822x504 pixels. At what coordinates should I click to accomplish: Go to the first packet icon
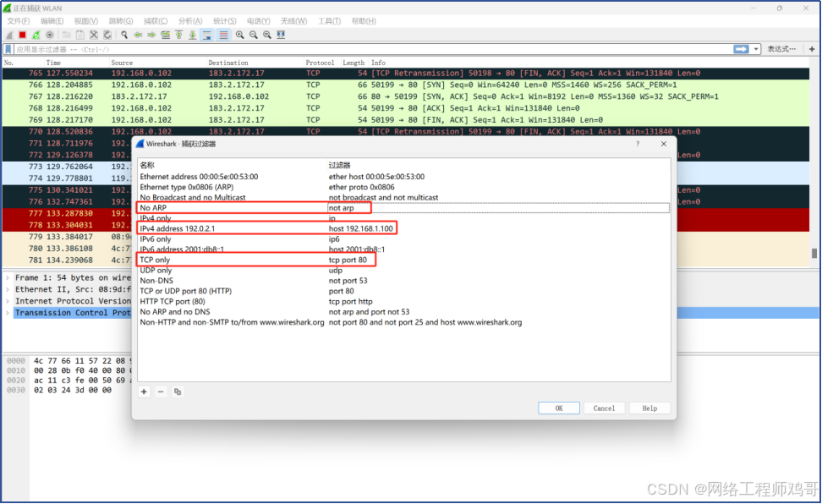pyautogui.click(x=178, y=36)
